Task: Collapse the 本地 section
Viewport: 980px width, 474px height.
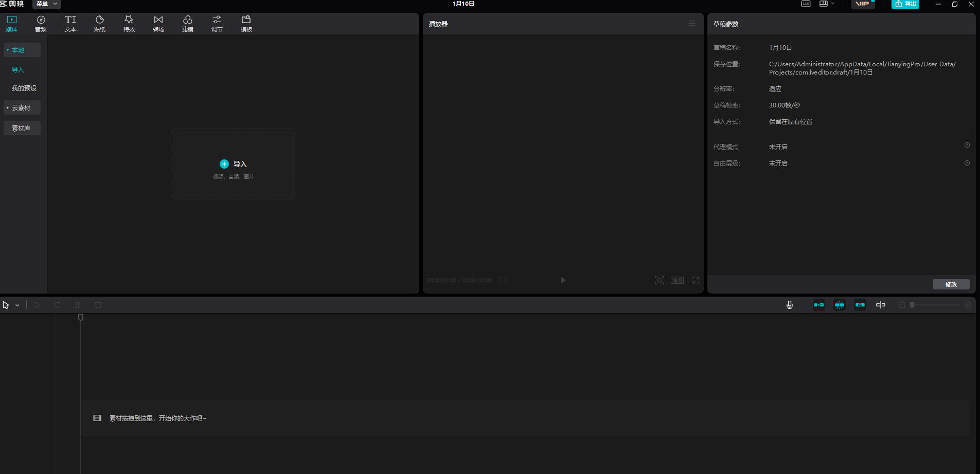Action: tap(22, 50)
